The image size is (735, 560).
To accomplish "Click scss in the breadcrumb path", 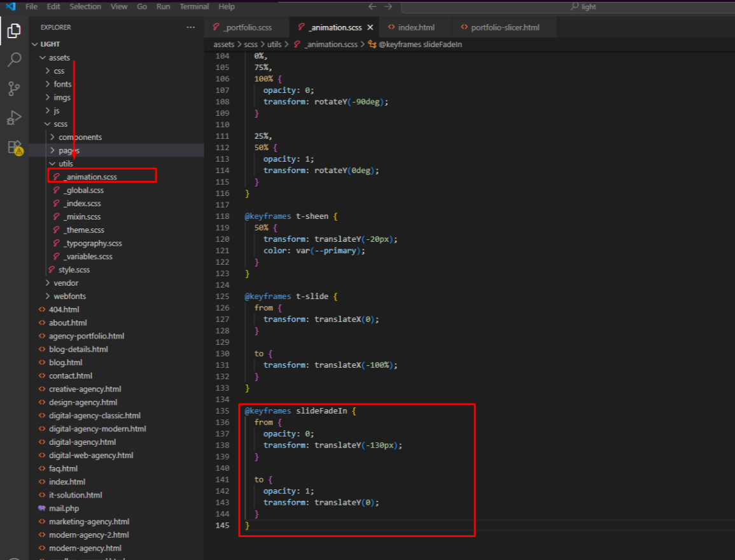I will (x=251, y=44).
